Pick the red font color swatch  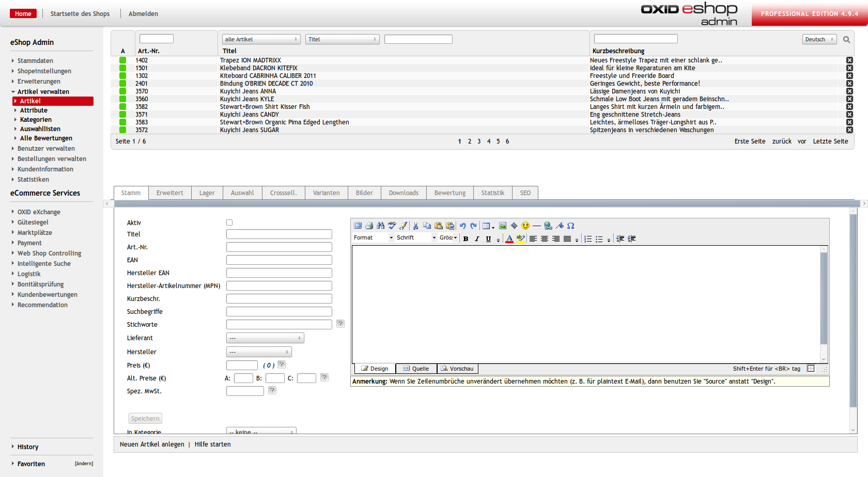[509, 239]
